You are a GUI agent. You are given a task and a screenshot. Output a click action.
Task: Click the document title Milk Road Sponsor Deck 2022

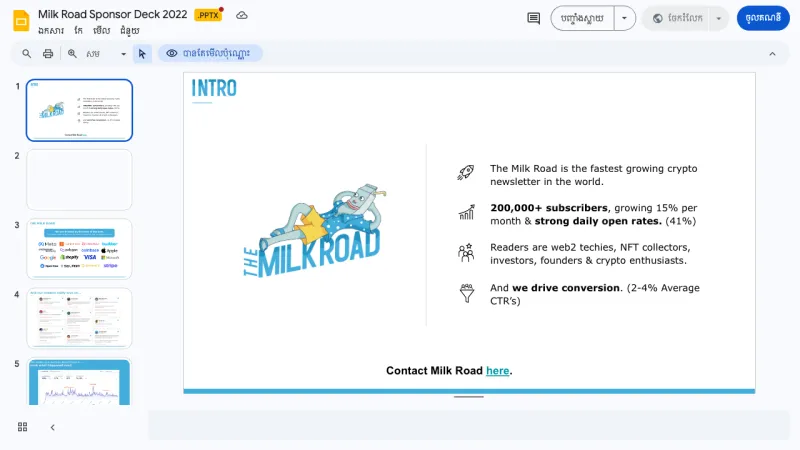pyautogui.click(x=113, y=14)
